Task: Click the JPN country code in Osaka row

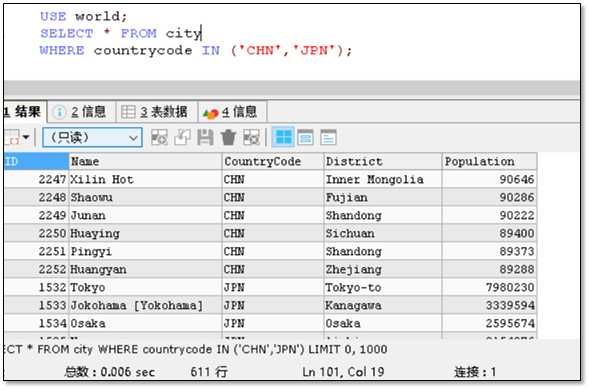Action: click(x=273, y=323)
